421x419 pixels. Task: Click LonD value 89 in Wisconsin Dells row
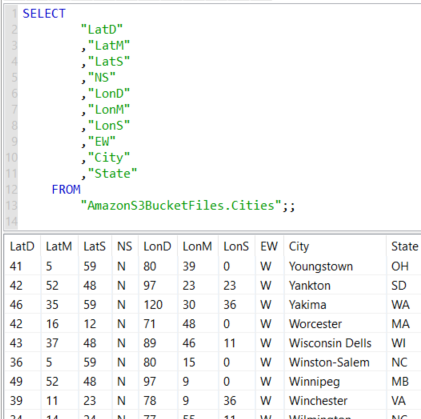pos(150,343)
